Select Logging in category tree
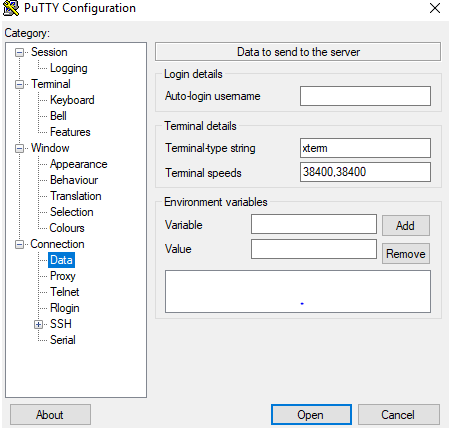 click(69, 68)
